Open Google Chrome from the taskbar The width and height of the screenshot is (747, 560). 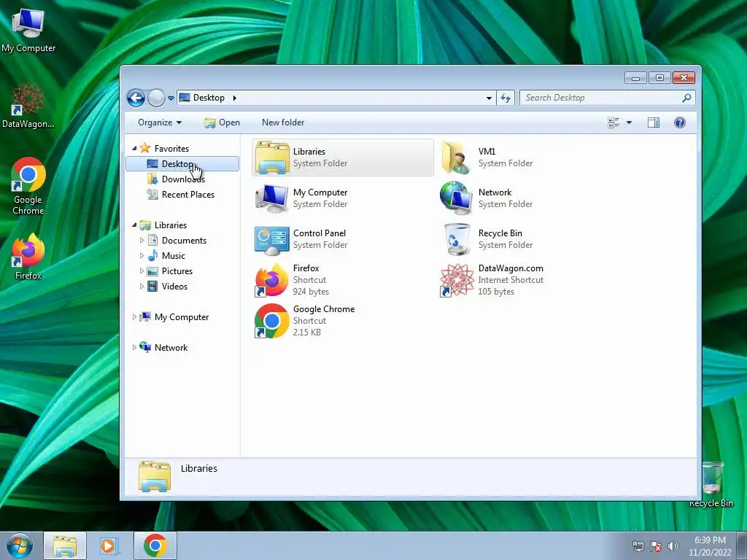155,545
